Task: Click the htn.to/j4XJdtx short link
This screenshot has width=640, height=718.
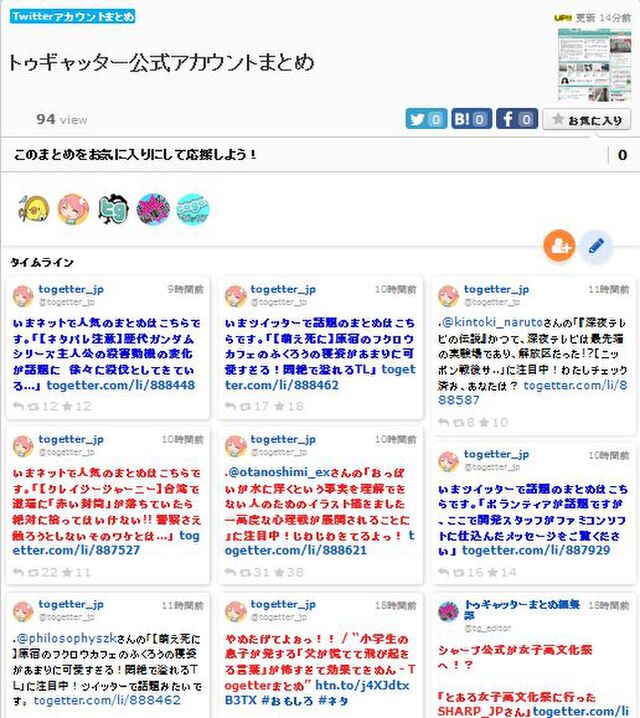Action: 363,685
